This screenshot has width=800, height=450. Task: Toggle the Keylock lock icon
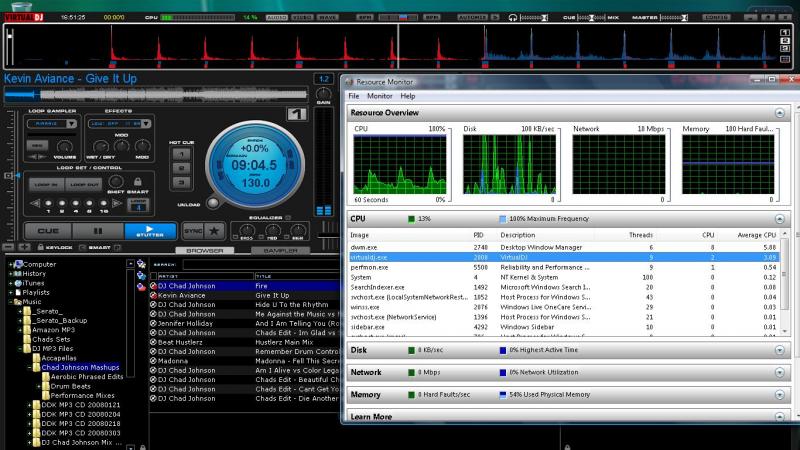pos(40,247)
